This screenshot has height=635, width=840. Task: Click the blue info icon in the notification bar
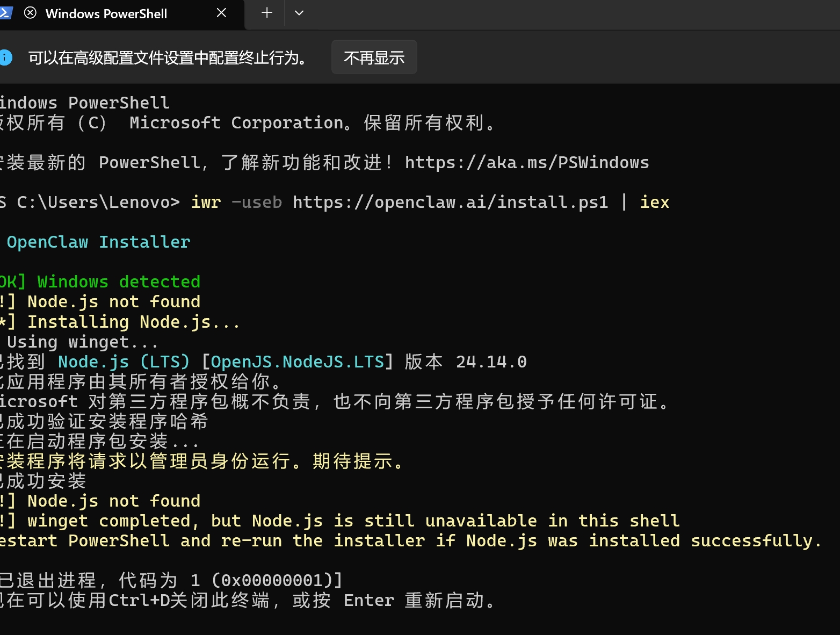[x=5, y=57]
